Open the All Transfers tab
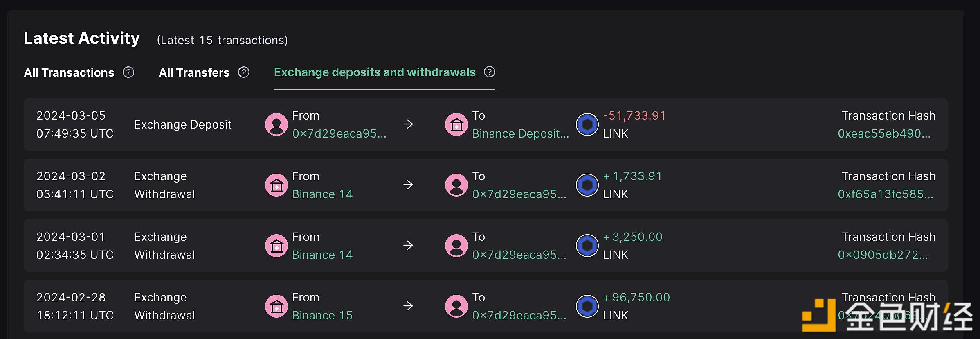 pyautogui.click(x=194, y=72)
